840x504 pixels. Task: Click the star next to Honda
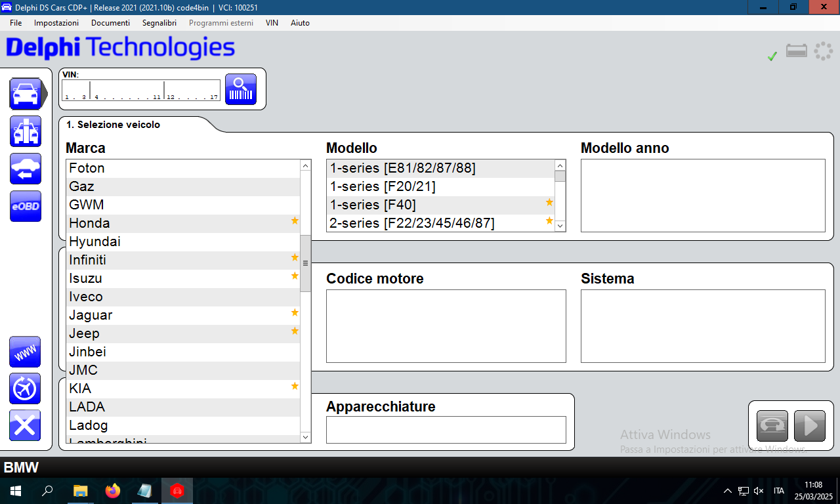click(x=295, y=221)
